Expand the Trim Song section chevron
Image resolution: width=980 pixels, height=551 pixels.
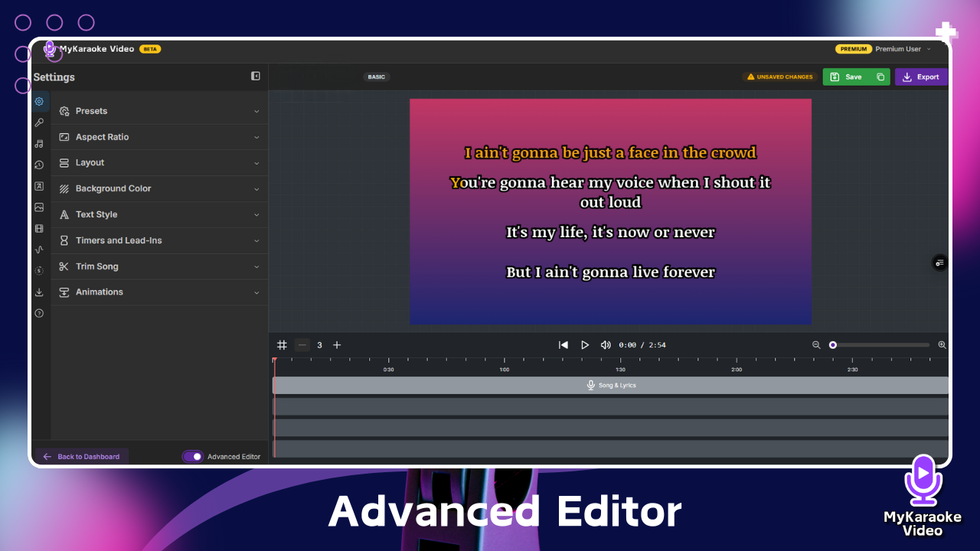[256, 266]
